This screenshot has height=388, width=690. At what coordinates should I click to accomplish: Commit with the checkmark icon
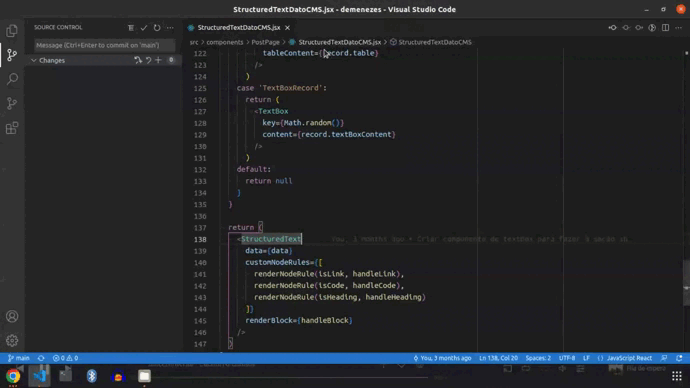point(144,28)
